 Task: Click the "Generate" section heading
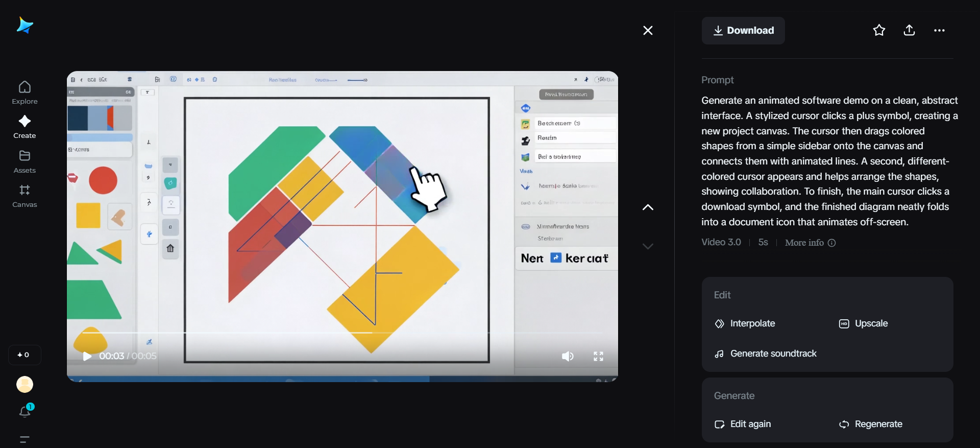point(734,396)
